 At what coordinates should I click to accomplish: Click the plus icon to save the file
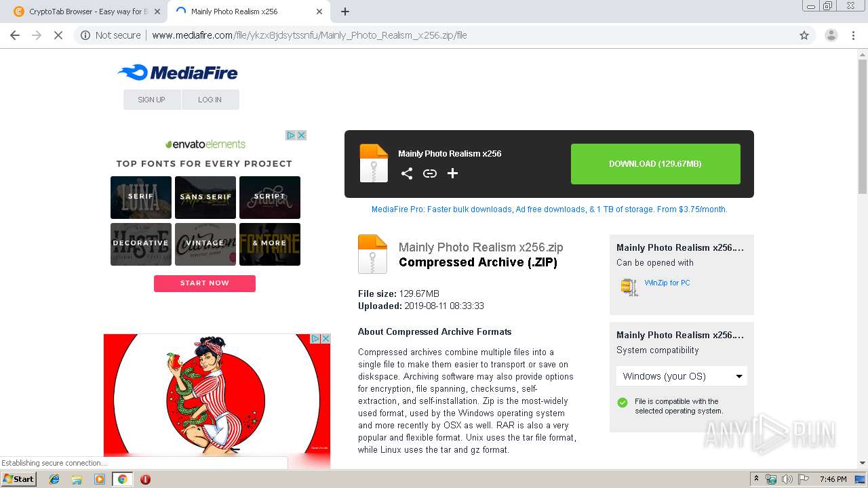point(452,174)
